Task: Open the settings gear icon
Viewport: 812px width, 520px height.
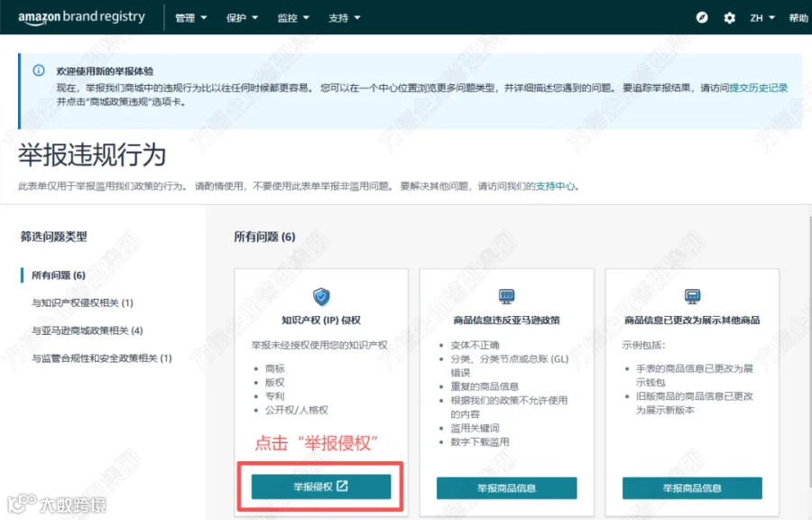Action: coord(729,18)
